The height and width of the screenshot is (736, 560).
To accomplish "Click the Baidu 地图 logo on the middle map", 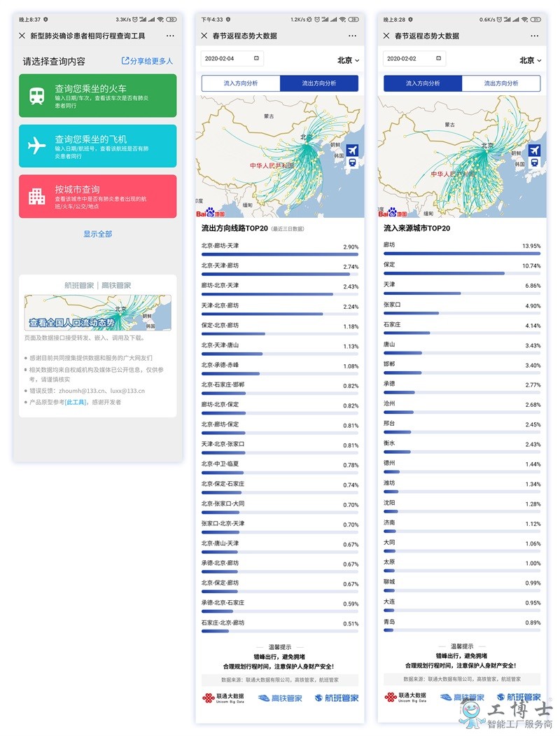I will [x=210, y=213].
